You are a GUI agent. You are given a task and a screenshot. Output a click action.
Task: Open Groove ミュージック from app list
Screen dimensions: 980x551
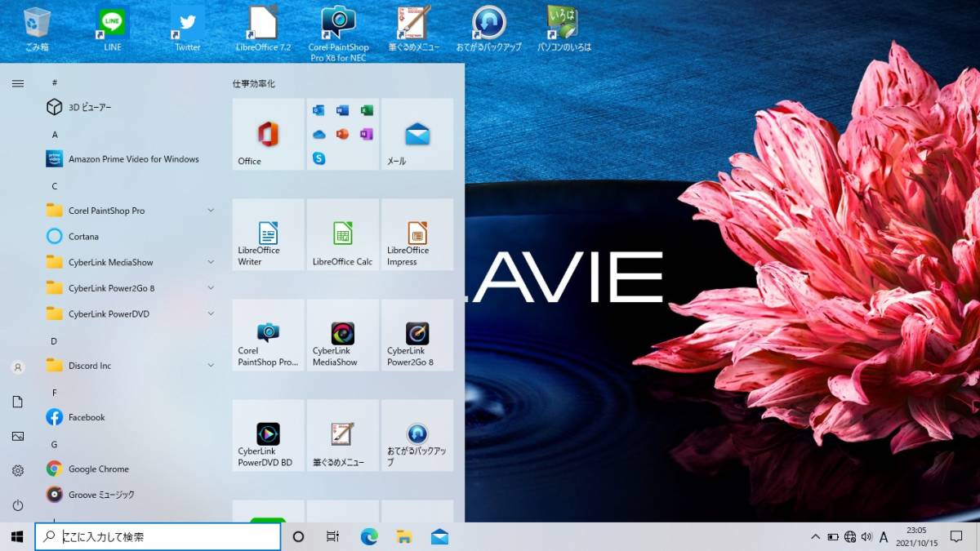coord(131,495)
